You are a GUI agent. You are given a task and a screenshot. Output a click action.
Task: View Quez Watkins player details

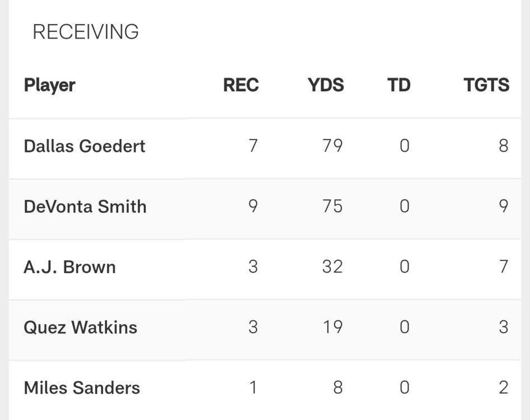pos(80,328)
